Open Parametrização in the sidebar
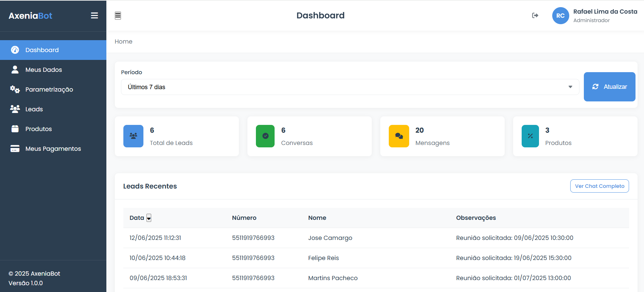The width and height of the screenshot is (644, 292). click(x=53, y=90)
